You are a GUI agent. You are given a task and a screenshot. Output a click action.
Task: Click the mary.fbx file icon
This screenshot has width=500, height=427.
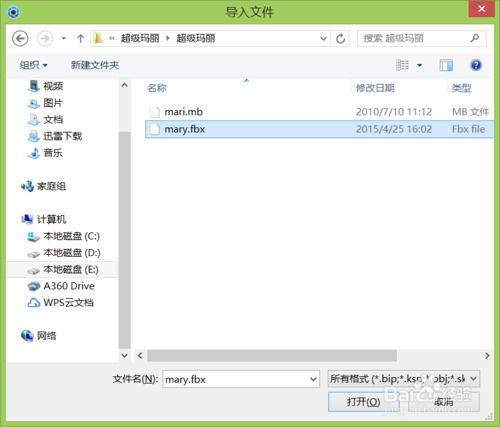click(x=155, y=129)
